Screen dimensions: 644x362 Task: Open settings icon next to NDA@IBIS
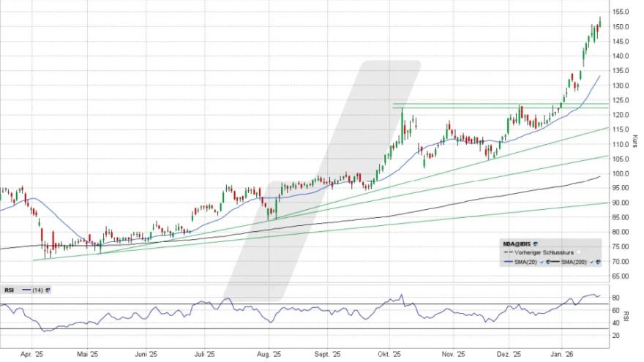pyautogui.click(x=536, y=242)
